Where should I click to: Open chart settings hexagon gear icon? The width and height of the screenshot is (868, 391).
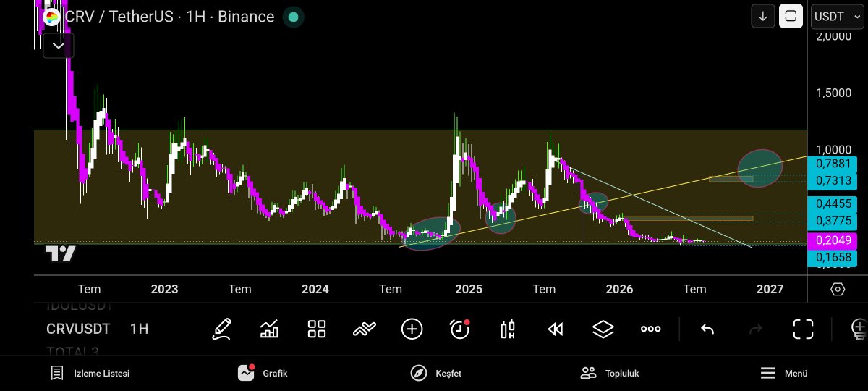tap(838, 289)
